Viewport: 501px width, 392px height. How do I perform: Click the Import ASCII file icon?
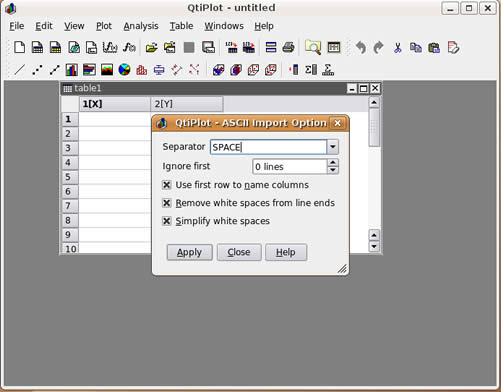(x=232, y=47)
